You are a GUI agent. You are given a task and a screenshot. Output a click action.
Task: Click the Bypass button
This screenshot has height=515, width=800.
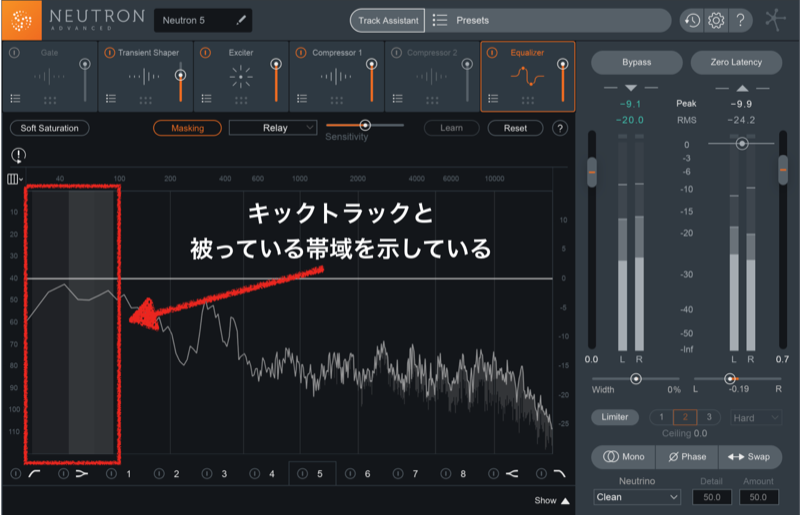[636, 62]
